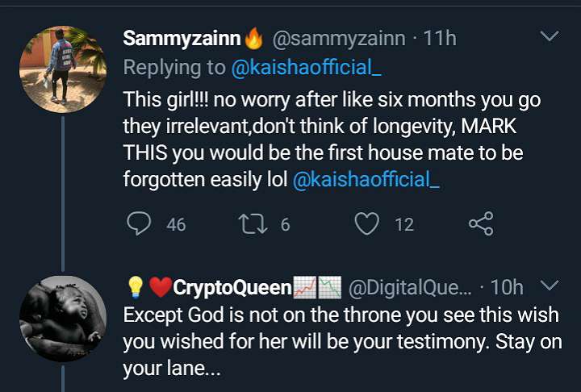Open Sammyzainn's profile picture
Screen dimensions: 581x392
point(63,69)
